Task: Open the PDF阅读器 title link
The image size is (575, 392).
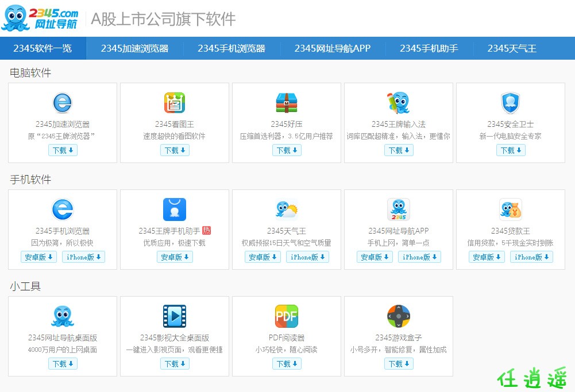Action: click(x=287, y=337)
